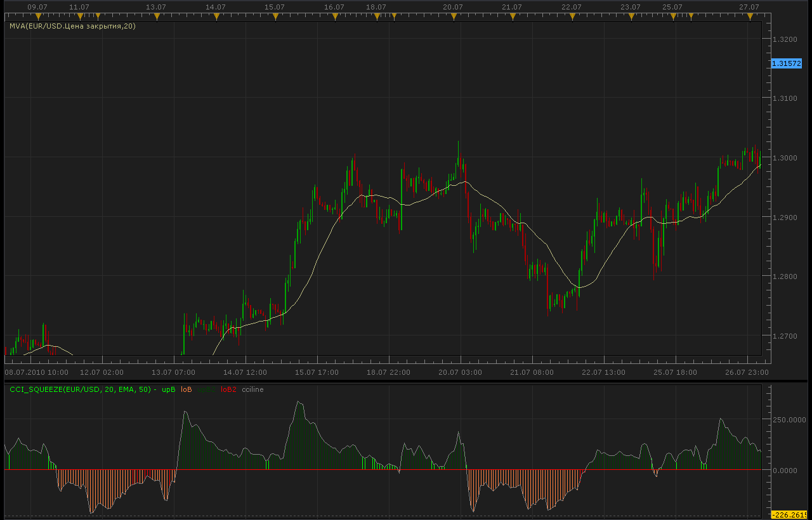Click the 21.07 08:00 time axis label
Screen dimensions: 812x520
532,372
